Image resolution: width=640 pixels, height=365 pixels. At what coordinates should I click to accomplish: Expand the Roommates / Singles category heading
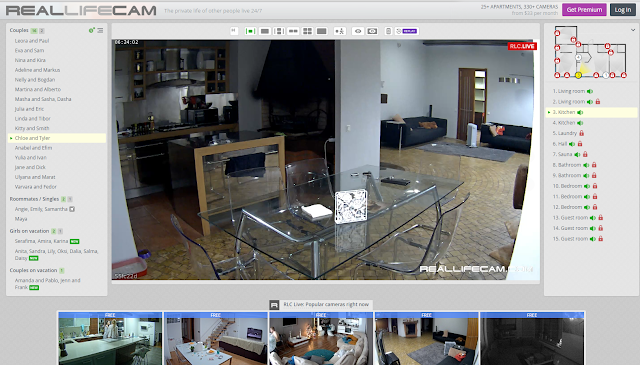click(34, 199)
